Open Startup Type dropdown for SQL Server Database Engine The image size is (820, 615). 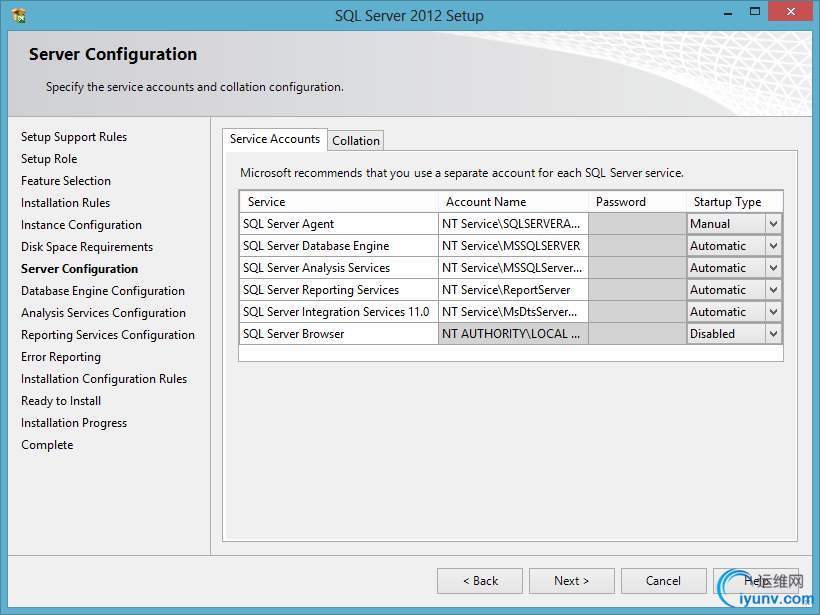pyautogui.click(x=773, y=246)
